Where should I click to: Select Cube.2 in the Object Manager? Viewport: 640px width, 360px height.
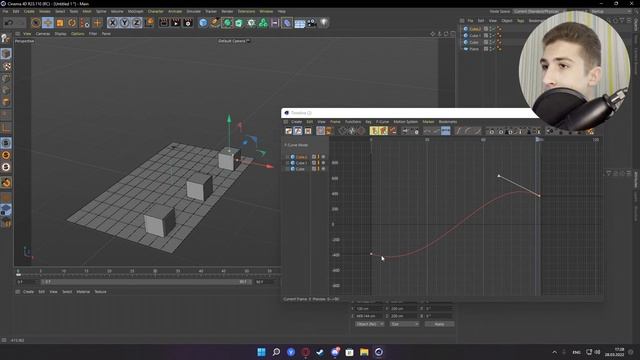(x=475, y=29)
